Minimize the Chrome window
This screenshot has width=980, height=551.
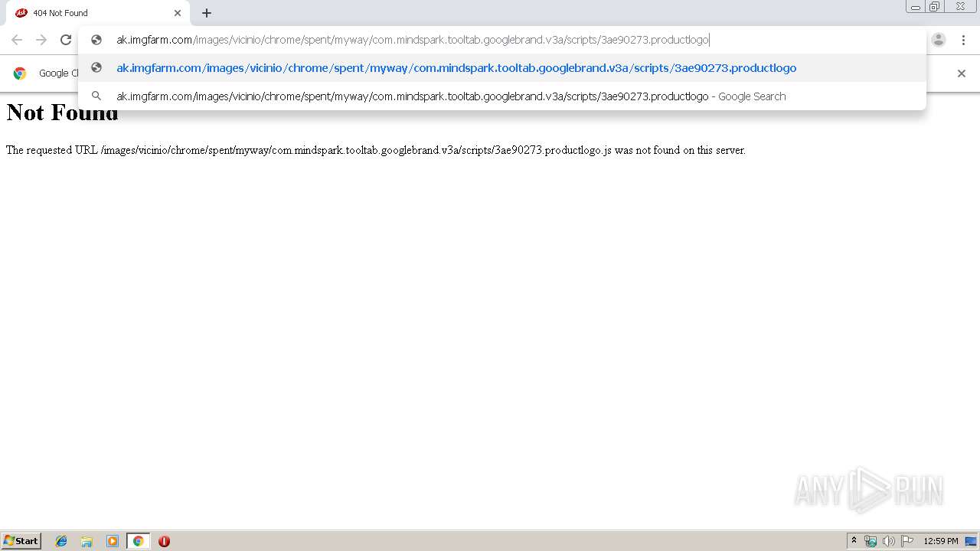pyautogui.click(x=916, y=7)
